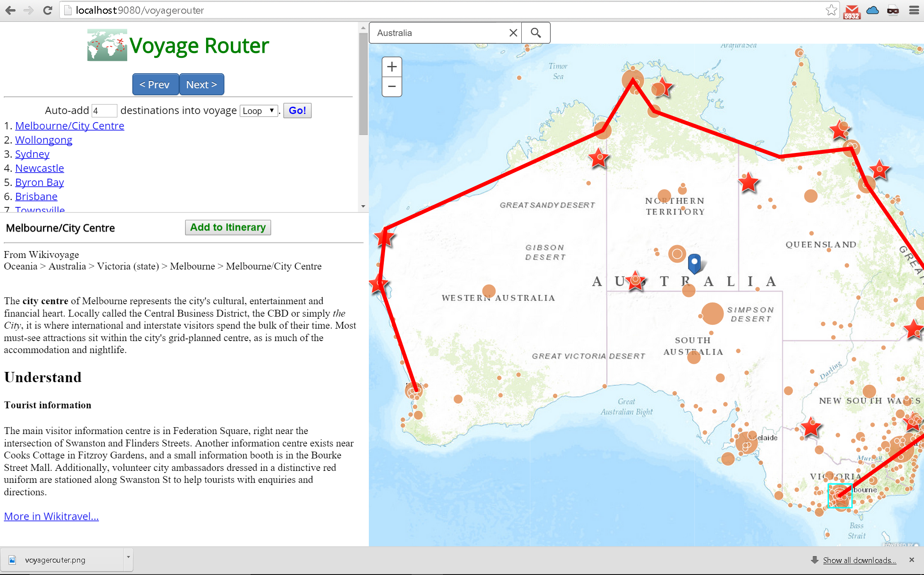Click the Voyage Router globe logo

107,45
